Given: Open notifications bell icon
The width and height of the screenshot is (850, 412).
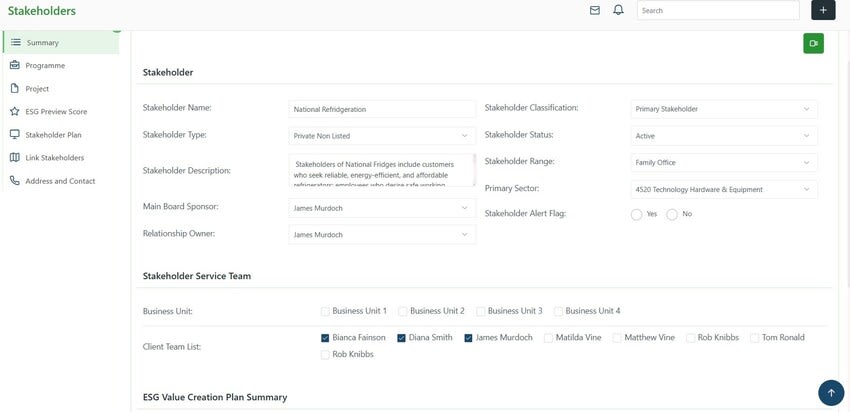Looking at the screenshot, I should 618,10.
